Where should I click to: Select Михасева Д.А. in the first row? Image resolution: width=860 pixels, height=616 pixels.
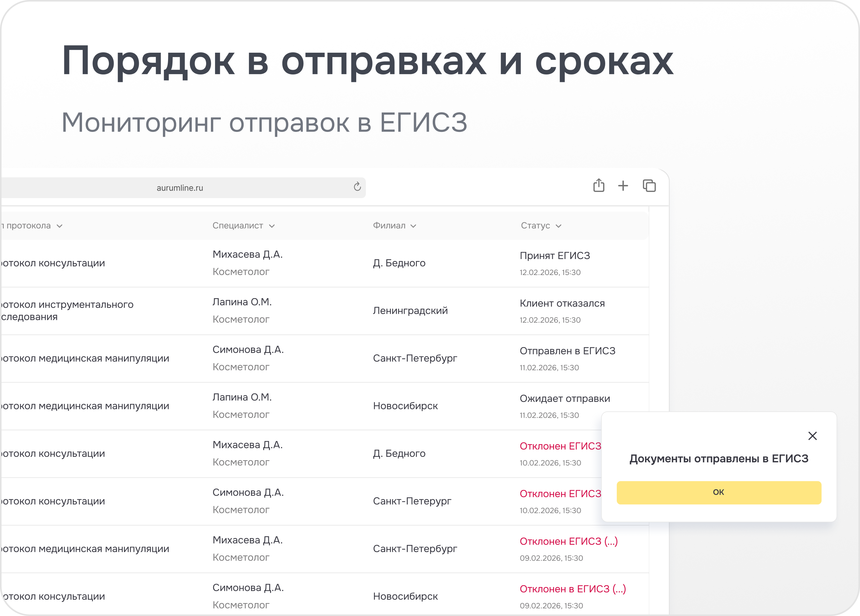point(248,254)
